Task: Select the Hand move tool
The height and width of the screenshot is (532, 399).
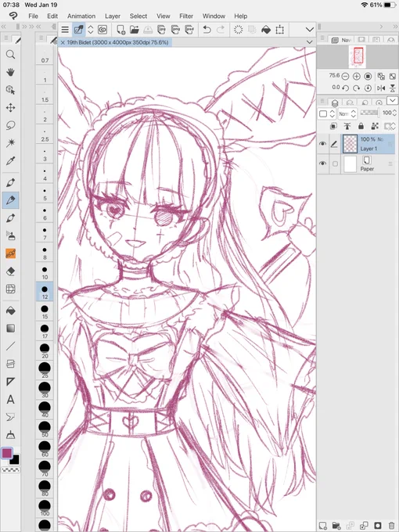Action: coord(10,72)
